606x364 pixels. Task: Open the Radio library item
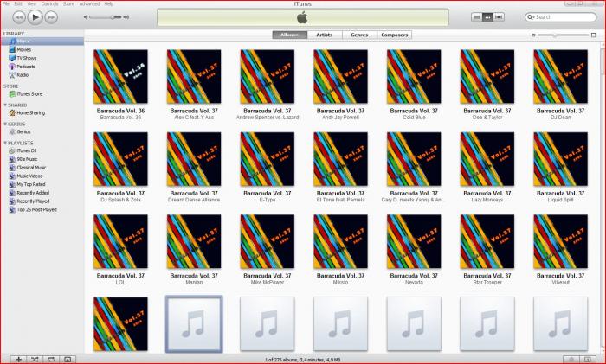pos(23,75)
